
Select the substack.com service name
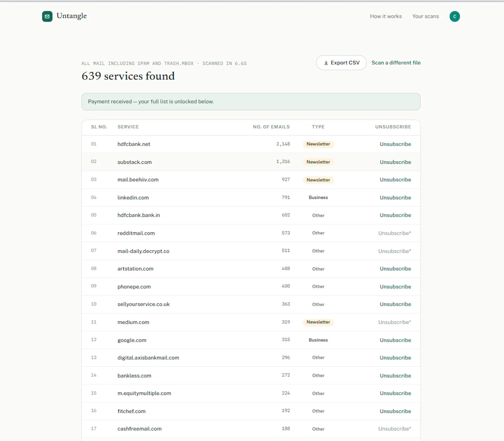(x=135, y=162)
